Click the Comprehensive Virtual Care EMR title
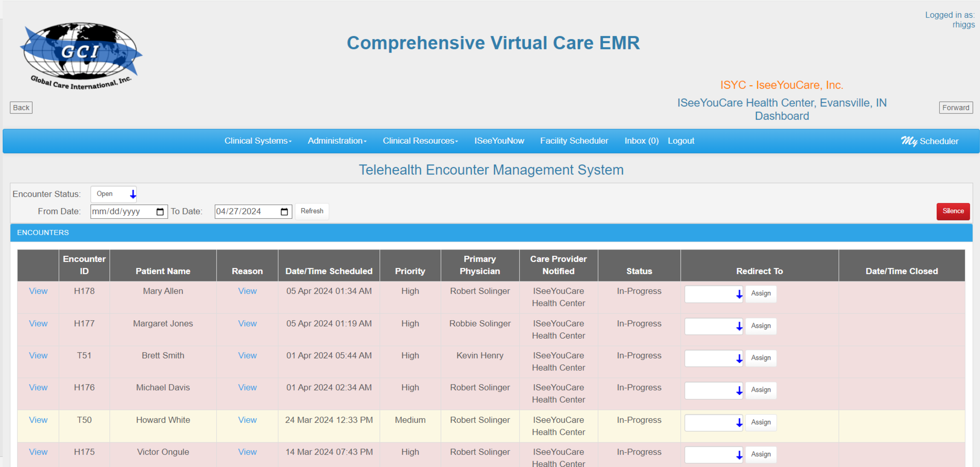 pos(493,43)
